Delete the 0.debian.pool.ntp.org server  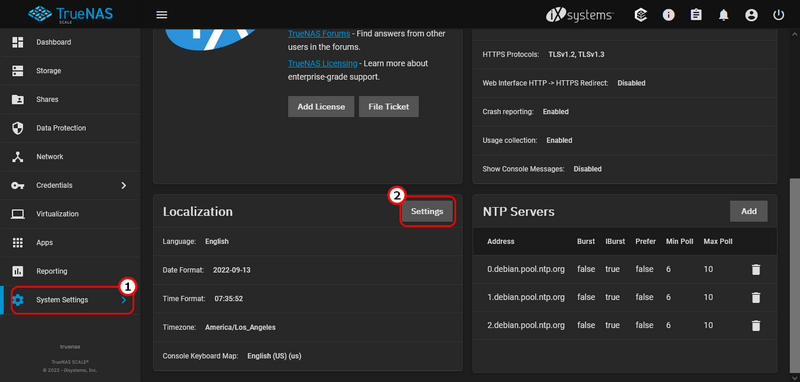click(x=756, y=269)
